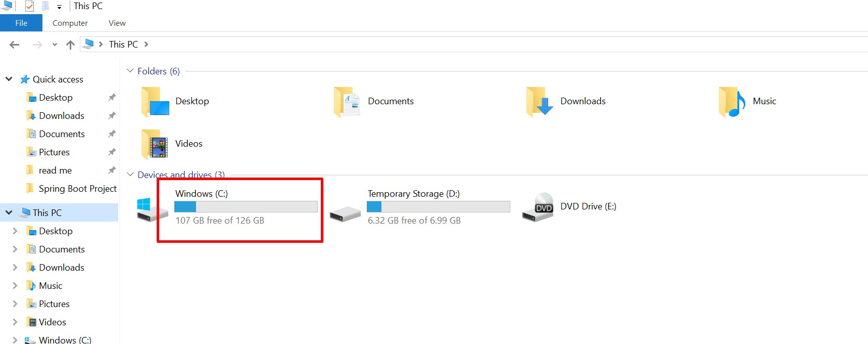Click the Up one level arrow
Screen dimensions: 868x344
(x=70, y=45)
